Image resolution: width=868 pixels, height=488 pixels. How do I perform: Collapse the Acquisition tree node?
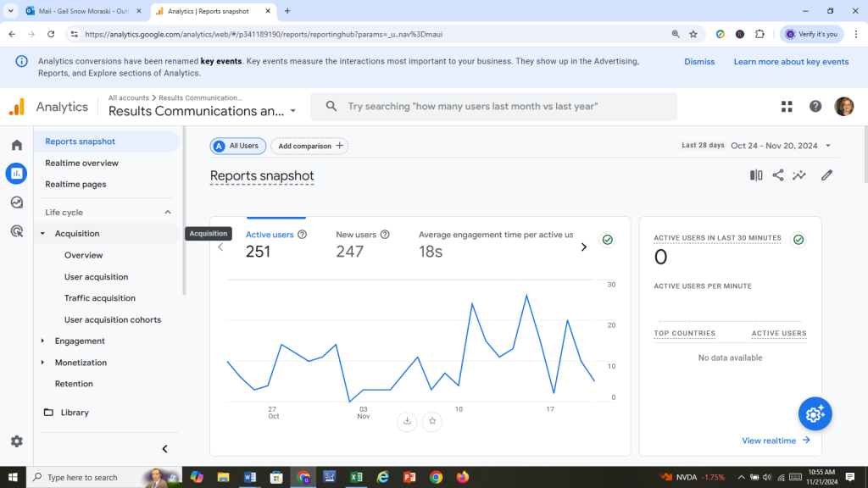click(x=42, y=234)
